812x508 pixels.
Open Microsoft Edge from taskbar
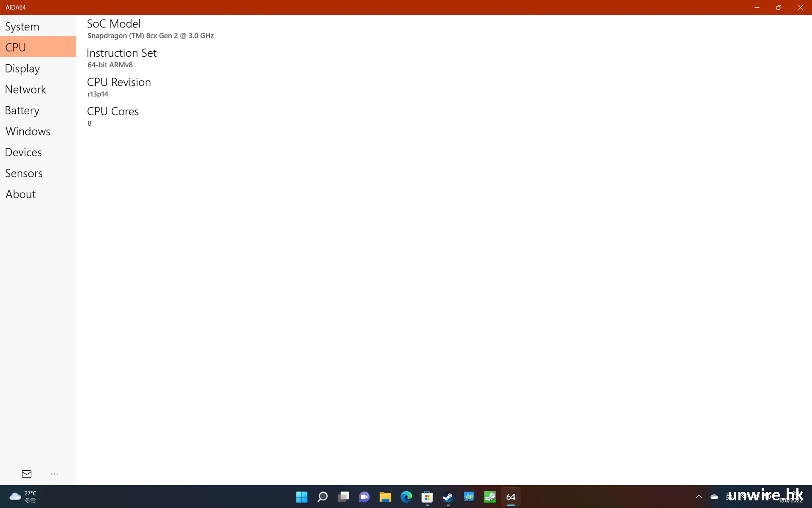click(x=406, y=497)
